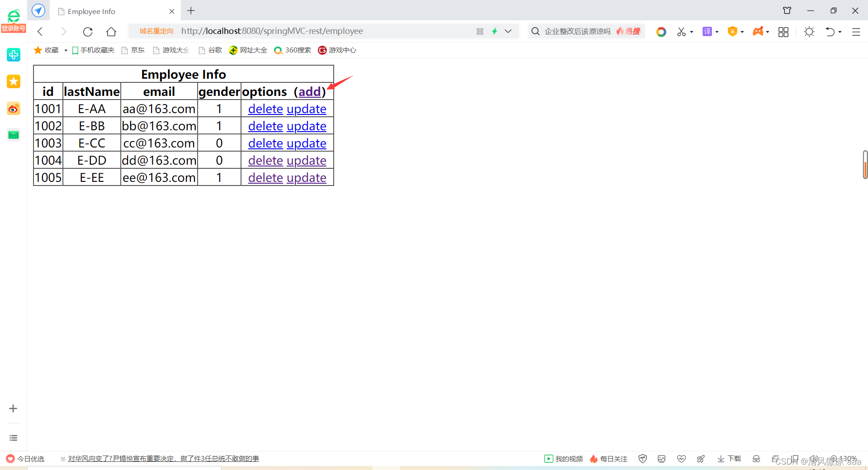Screen dimensions: 868x470
Task: Open the colorful circle extension icon
Action: (661, 32)
